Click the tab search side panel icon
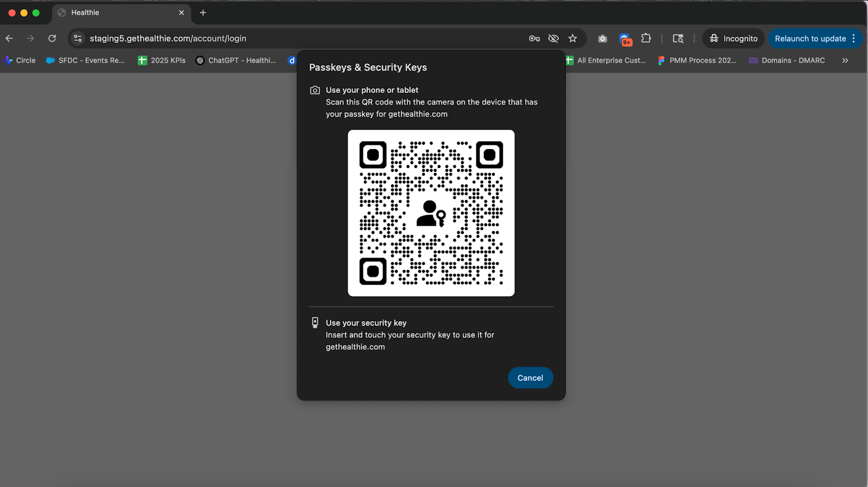This screenshot has width=868, height=487. click(678, 39)
